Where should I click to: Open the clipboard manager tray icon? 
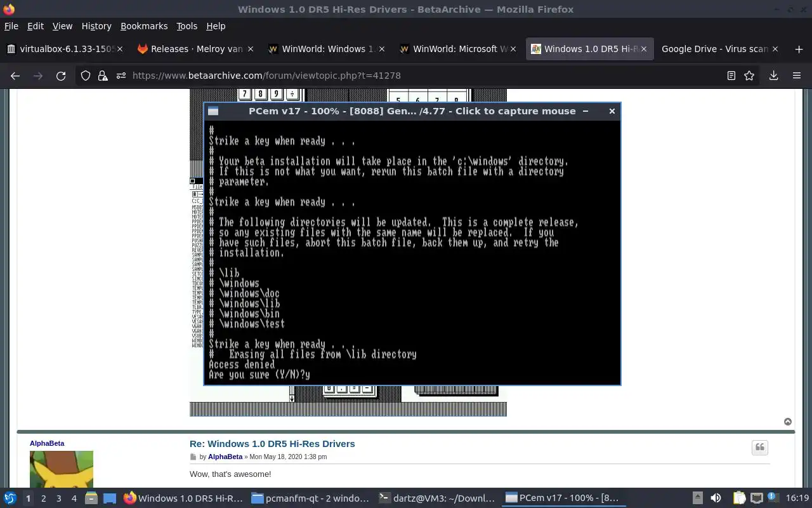click(739, 498)
